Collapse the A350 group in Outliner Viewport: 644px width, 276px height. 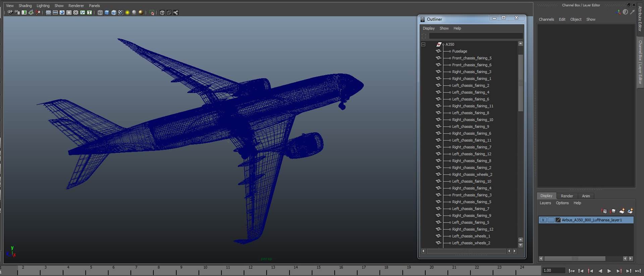tap(423, 44)
